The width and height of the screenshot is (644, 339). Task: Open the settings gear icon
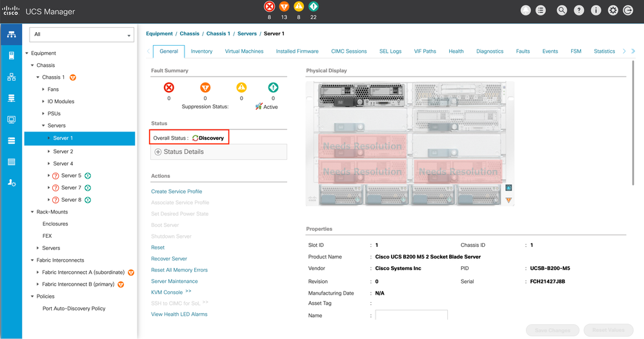coord(613,11)
